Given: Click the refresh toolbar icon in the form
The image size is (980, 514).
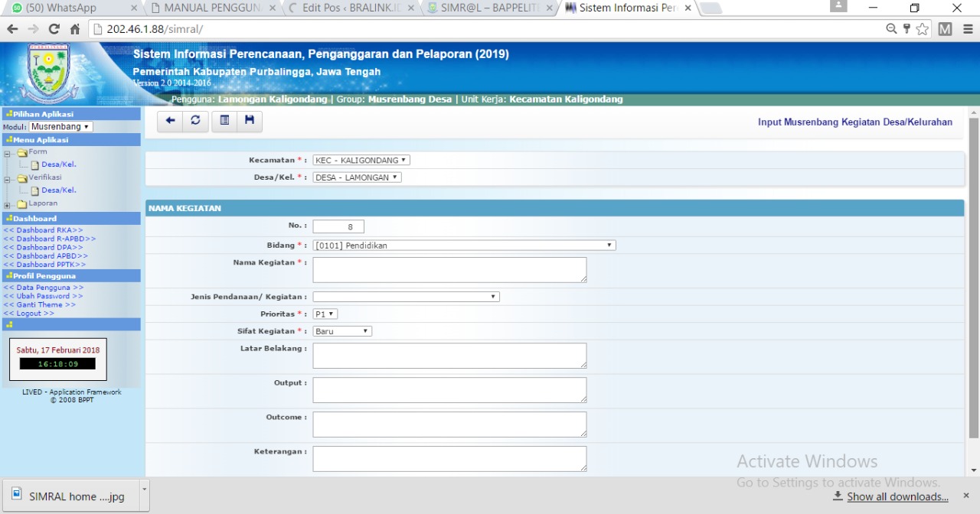Looking at the screenshot, I should (x=195, y=121).
